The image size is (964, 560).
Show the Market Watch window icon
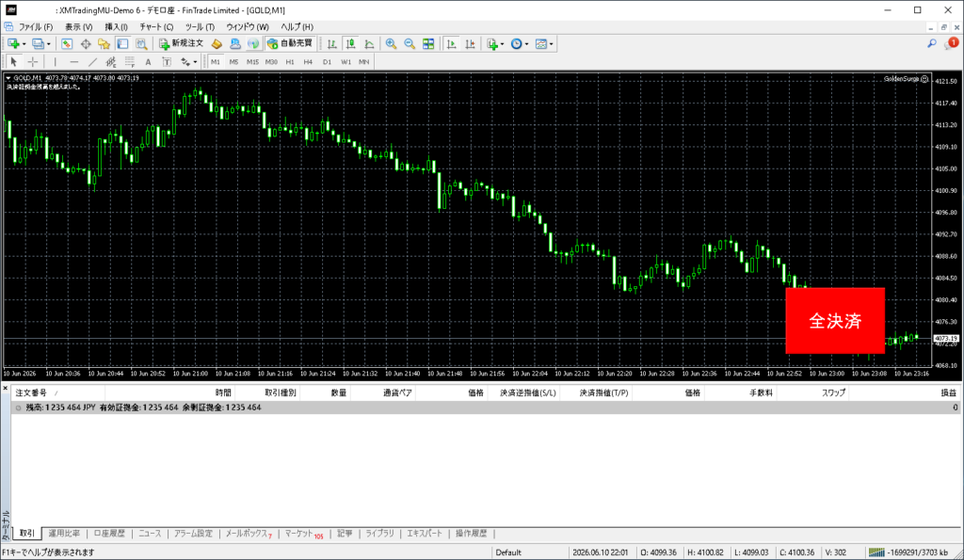click(67, 43)
